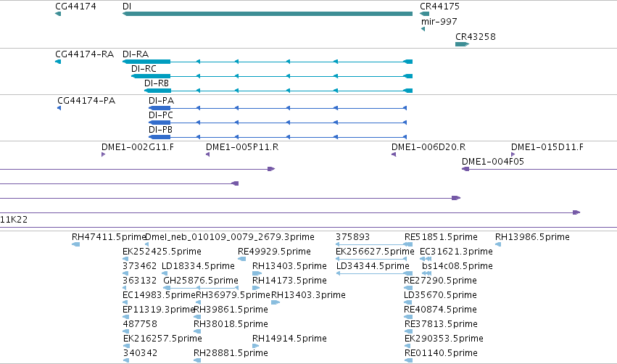Select the Dl-RA transcript label
Screen dimensions: 617x364
(136, 54)
